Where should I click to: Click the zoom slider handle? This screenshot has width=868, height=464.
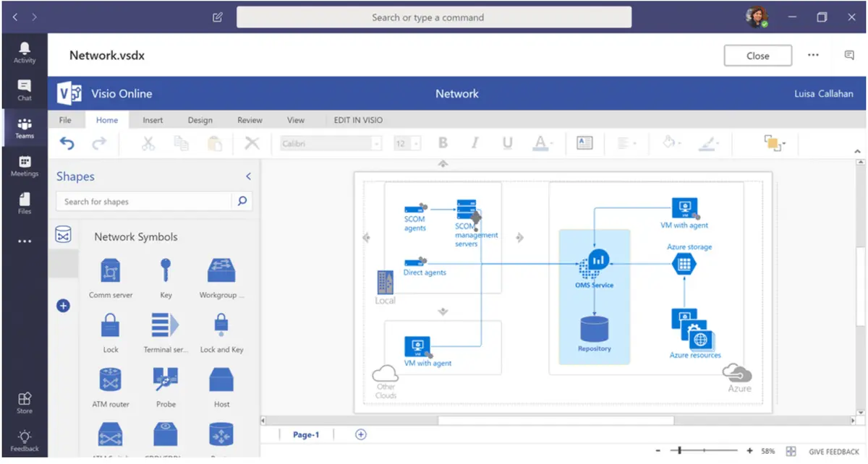point(679,451)
